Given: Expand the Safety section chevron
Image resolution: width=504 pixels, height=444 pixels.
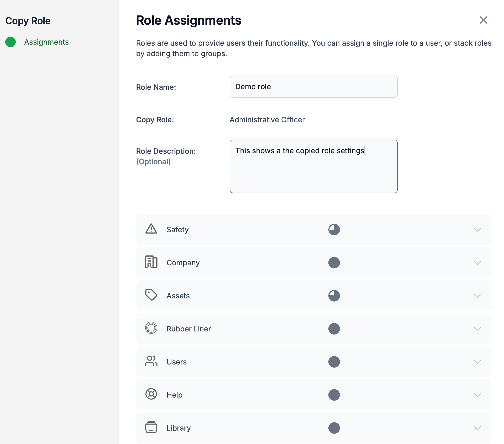Looking at the screenshot, I should click(477, 230).
